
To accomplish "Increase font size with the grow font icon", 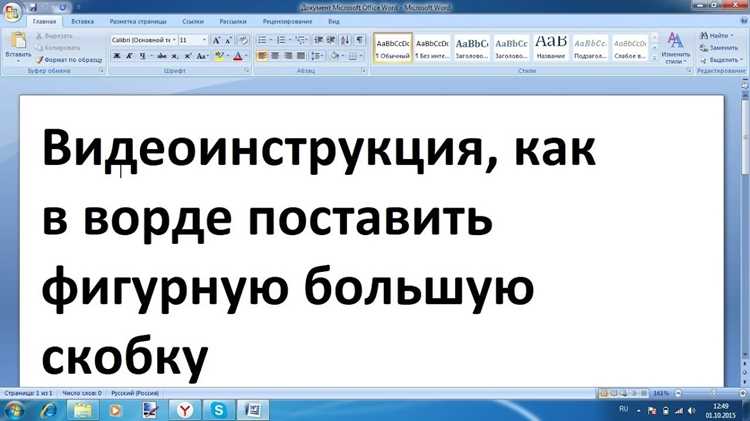I will (216, 40).
